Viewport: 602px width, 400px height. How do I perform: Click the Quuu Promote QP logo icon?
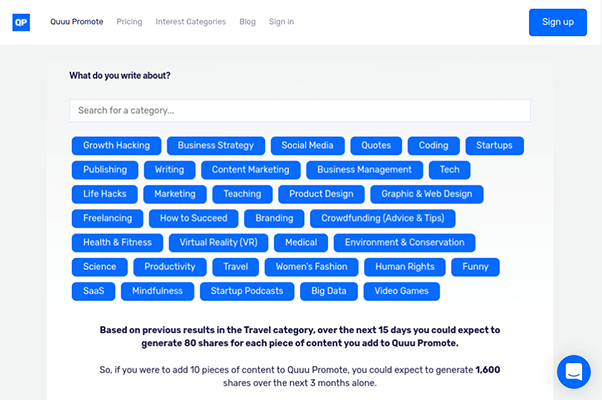[21, 22]
